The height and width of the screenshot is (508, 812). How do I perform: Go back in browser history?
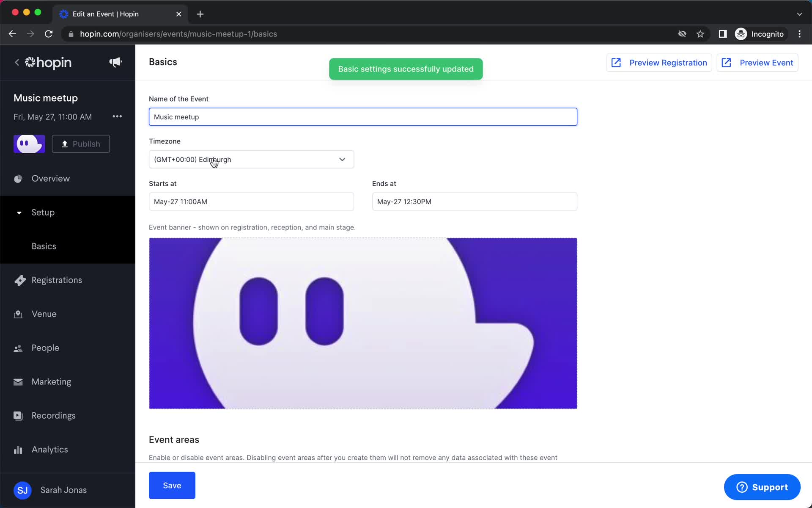click(12, 34)
